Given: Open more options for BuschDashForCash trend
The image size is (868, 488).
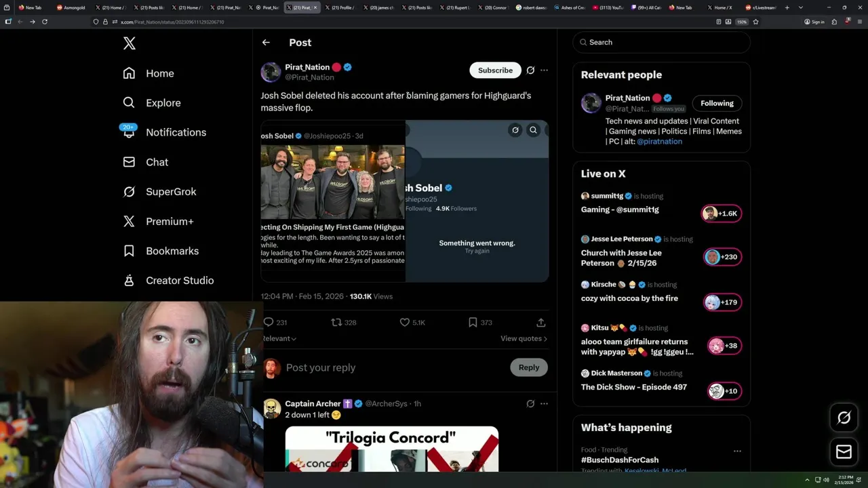Looking at the screenshot, I should coord(737,451).
